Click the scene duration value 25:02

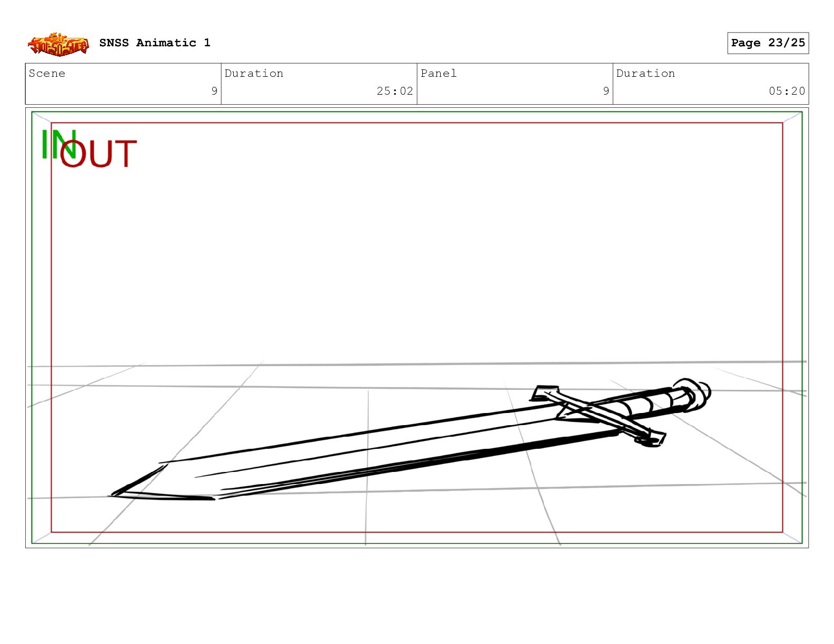395,91
